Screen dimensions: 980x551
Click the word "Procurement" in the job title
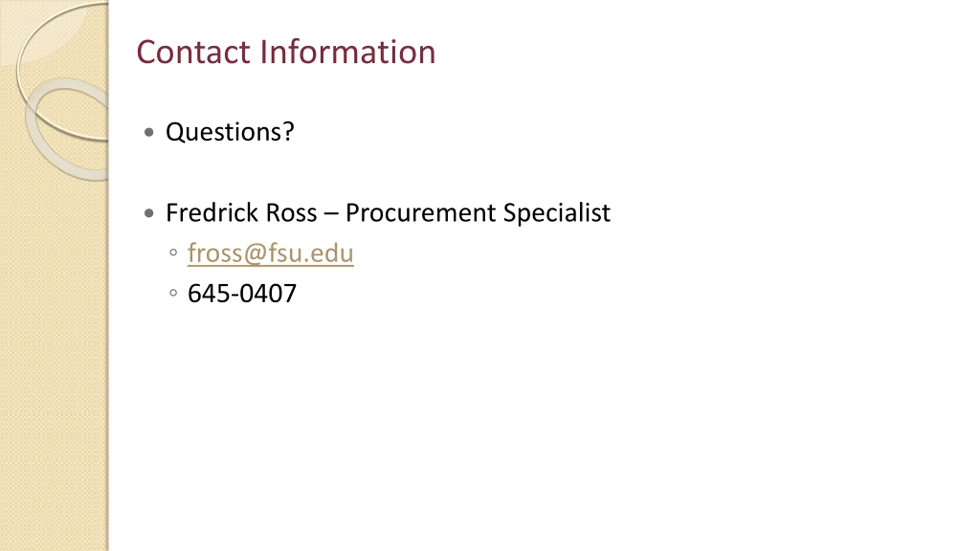[x=420, y=212]
